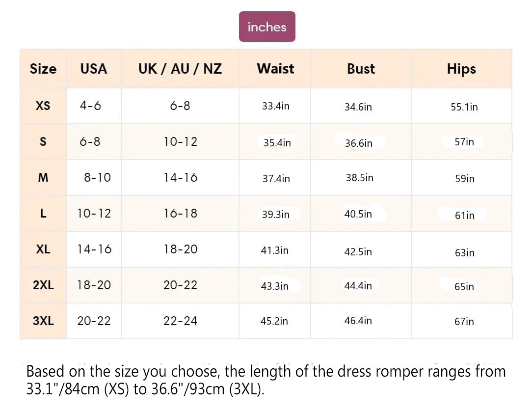Click the M size row label
532x412 pixels.
coord(43,177)
